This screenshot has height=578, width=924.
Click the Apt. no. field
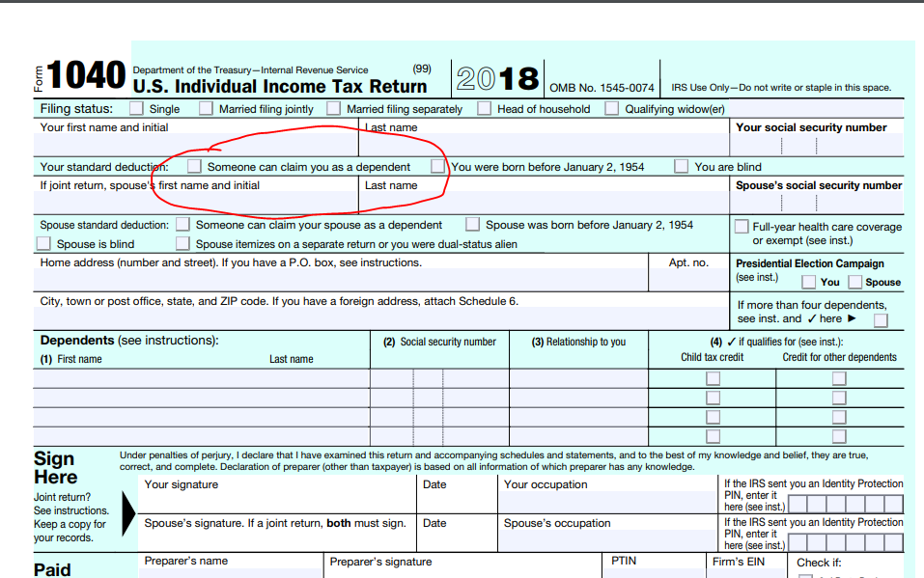click(688, 280)
